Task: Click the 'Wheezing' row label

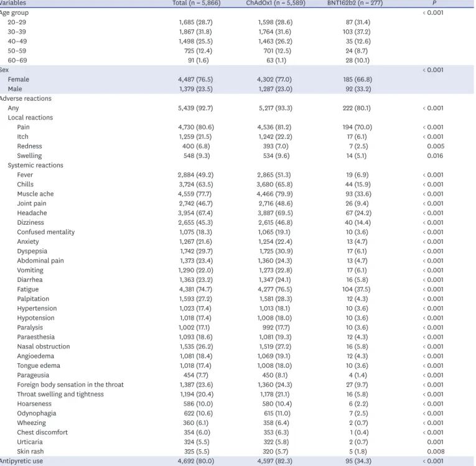Action: 31,423
